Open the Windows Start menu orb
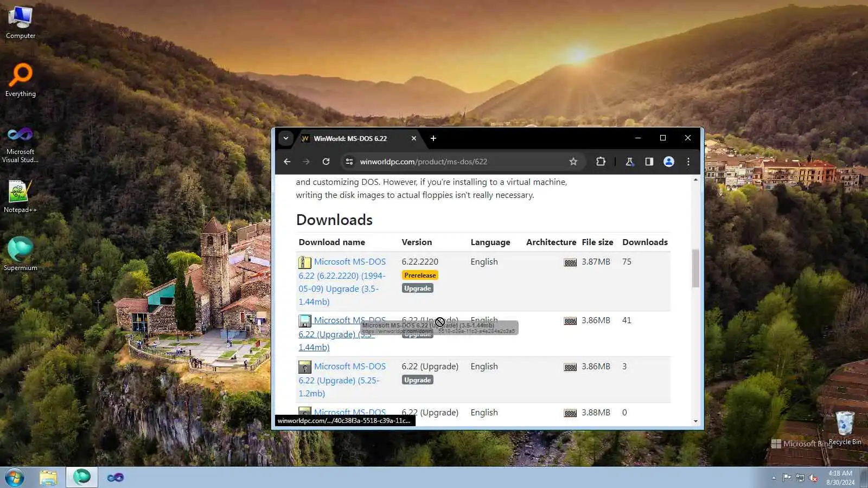868x488 pixels. (x=15, y=477)
